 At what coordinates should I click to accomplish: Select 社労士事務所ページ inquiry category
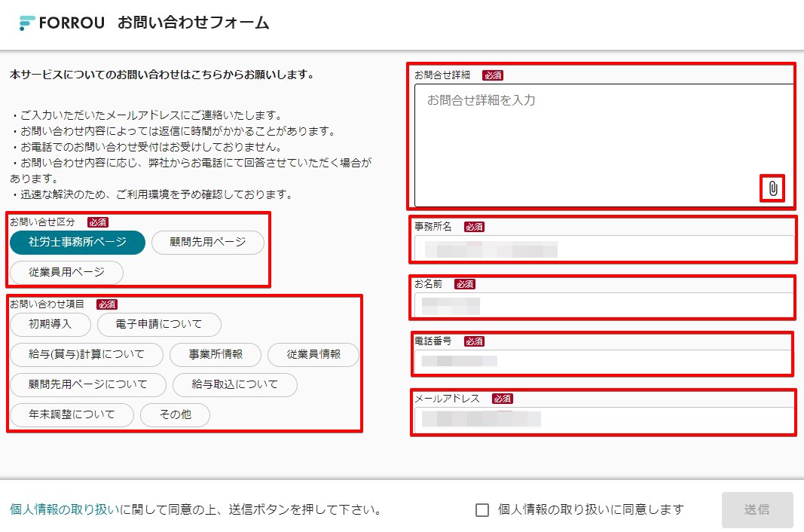pos(77,242)
